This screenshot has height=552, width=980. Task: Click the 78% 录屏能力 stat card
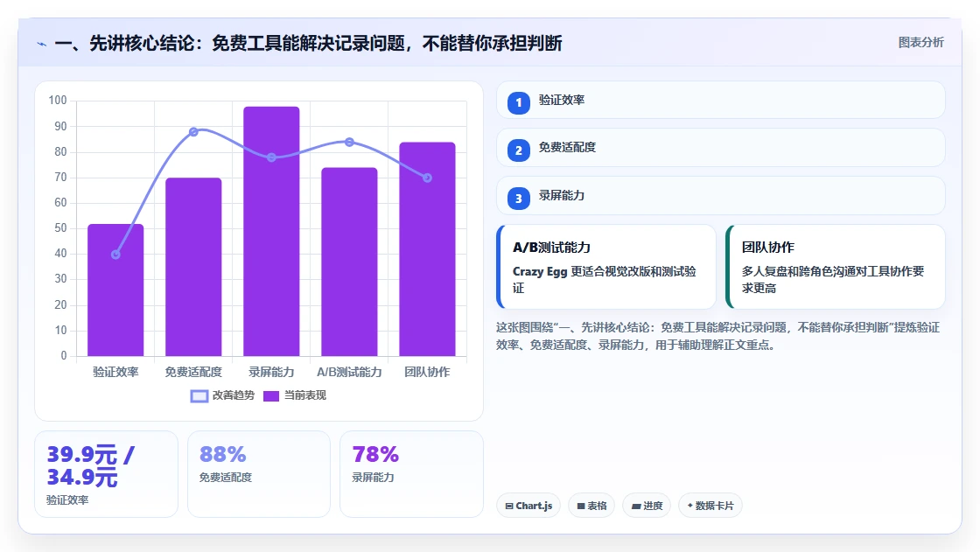[x=412, y=474]
